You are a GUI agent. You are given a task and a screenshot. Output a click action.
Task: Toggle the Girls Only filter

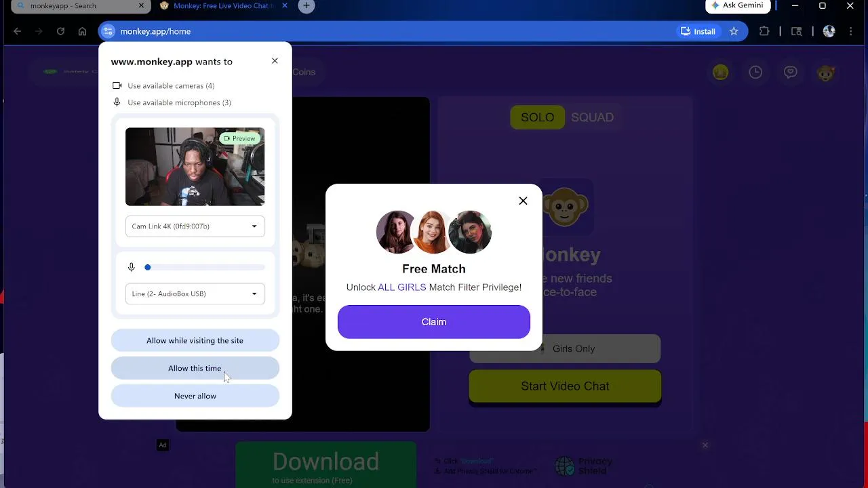coord(565,348)
